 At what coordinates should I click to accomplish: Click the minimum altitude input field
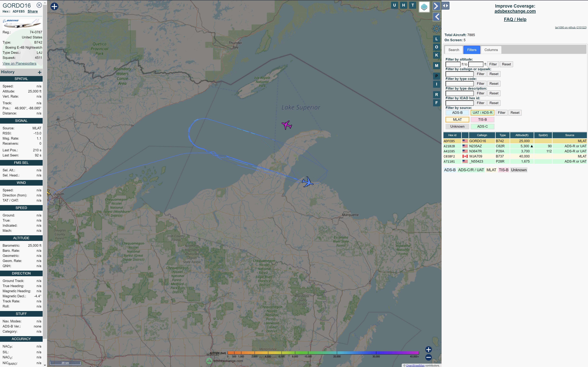(453, 64)
